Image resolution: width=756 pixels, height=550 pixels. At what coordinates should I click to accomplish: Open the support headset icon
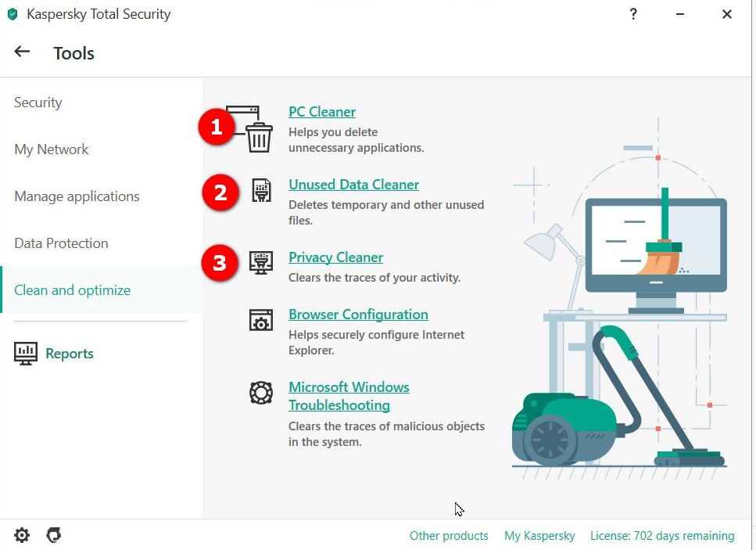click(53, 535)
